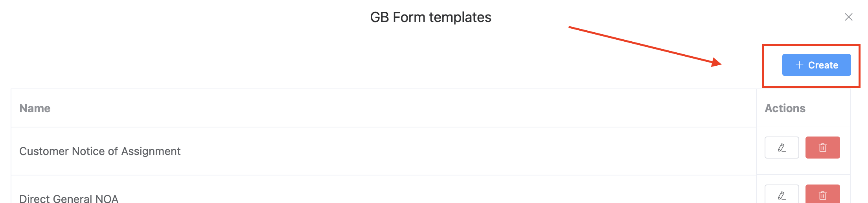Click the plus icon inside Create button
The height and width of the screenshot is (203, 868).
click(799, 65)
